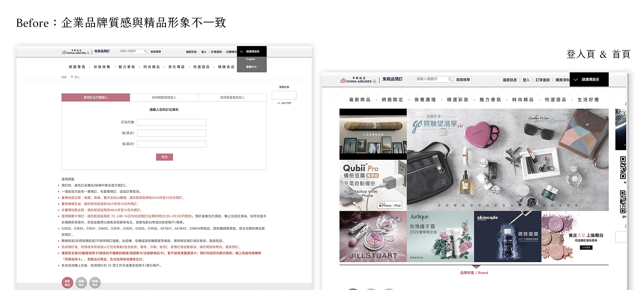The image size is (644, 290).
Task: Click the lower QR code on the homepage
Action: [x=623, y=202]
